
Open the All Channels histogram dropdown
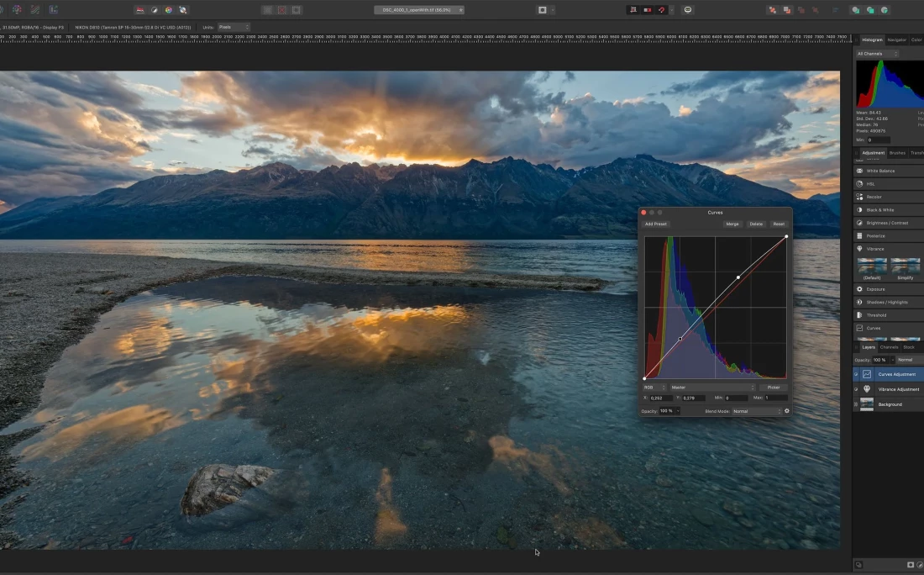(x=877, y=54)
